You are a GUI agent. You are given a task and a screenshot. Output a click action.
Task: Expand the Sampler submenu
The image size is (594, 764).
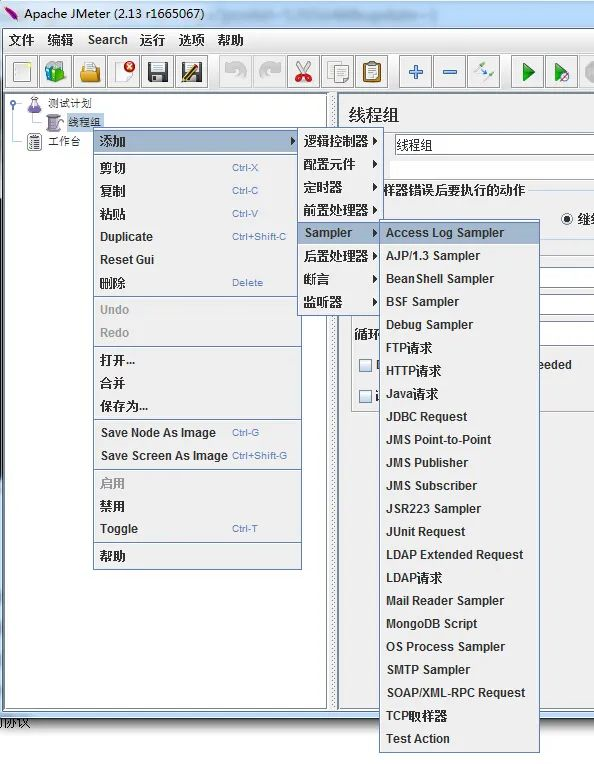[x=340, y=233]
